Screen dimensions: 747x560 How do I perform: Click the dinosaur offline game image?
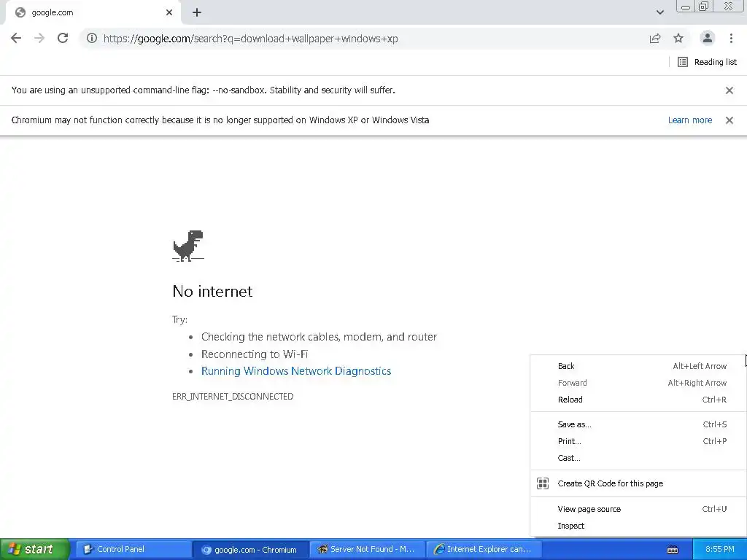(x=188, y=246)
